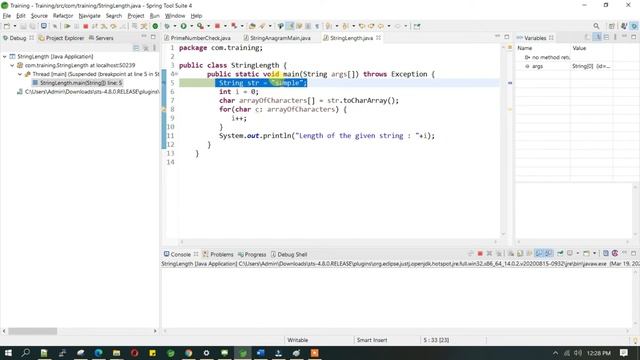The height and width of the screenshot is (360, 640).
Task: Select stack frame StringLength.main(String[]) line: 5
Action: tap(77, 83)
